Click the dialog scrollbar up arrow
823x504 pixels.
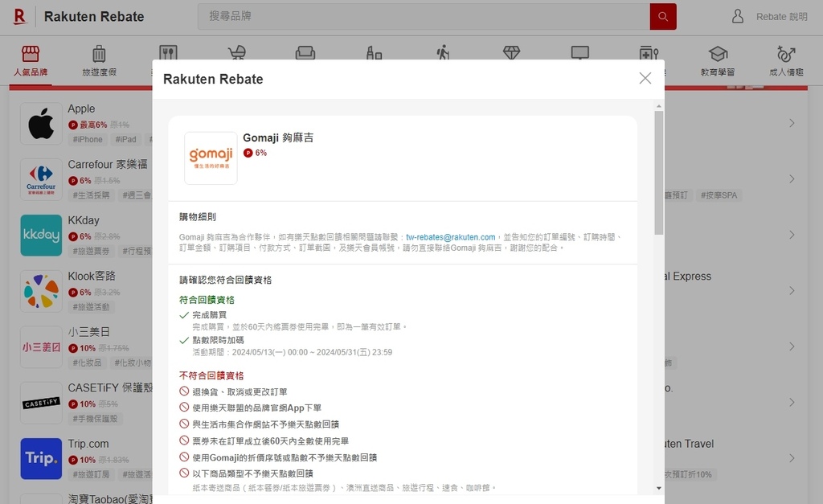pos(659,107)
